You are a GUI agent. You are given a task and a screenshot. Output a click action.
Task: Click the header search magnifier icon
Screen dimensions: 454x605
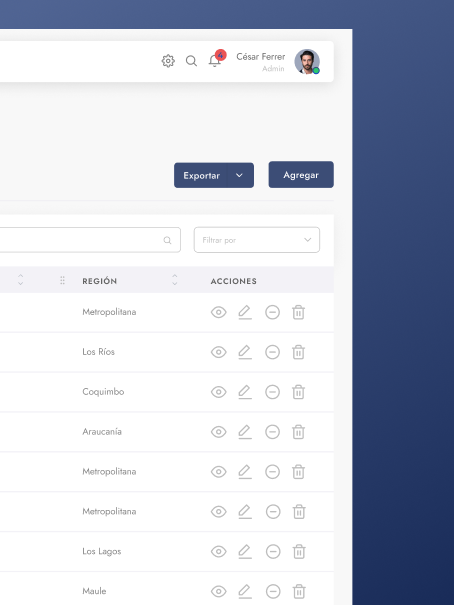191,61
